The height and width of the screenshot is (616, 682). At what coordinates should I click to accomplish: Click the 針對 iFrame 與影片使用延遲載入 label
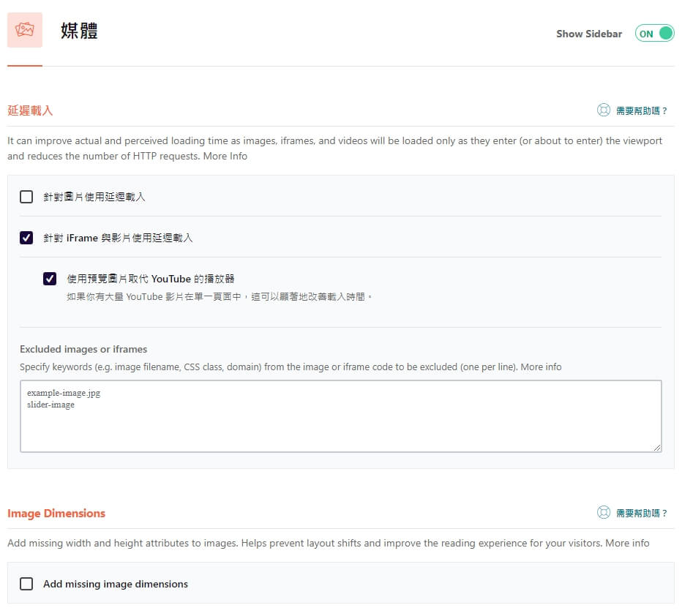pyautogui.click(x=118, y=238)
